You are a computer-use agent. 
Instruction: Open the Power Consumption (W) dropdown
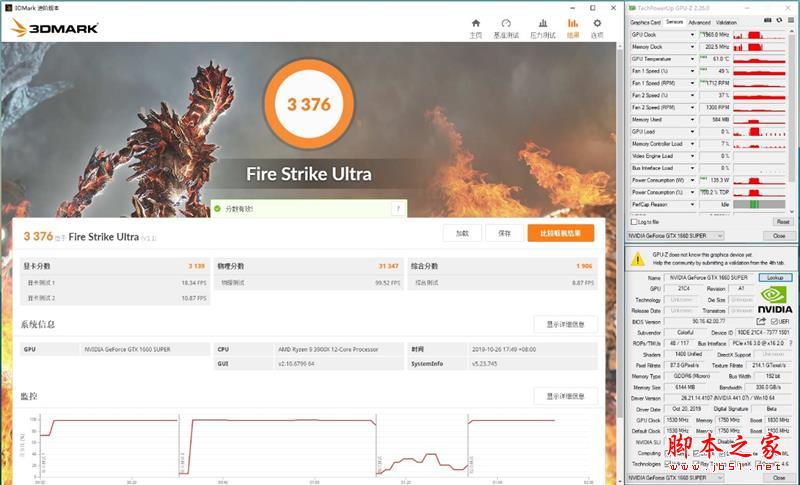[692, 180]
